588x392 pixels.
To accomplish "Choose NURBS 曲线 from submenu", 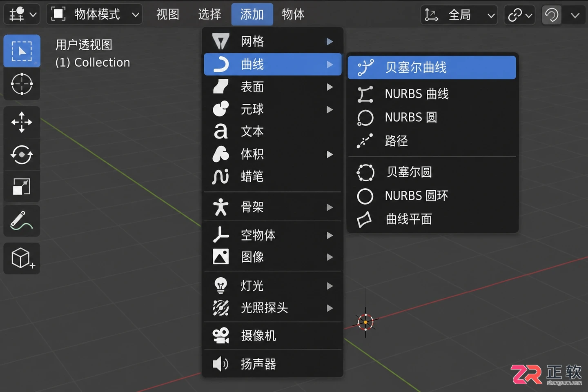I will pyautogui.click(x=432, y=94).
